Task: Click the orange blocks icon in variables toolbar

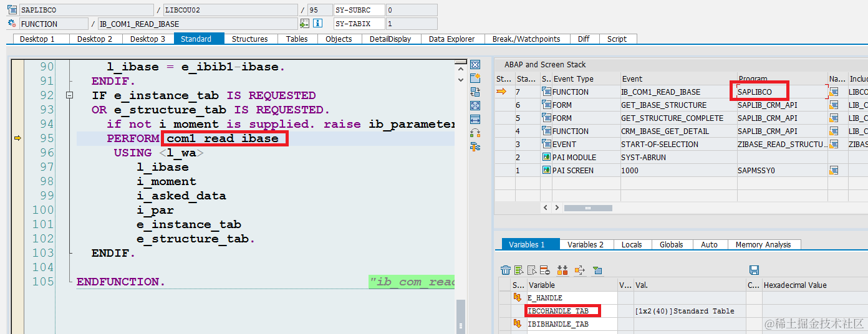Action: 562,270
